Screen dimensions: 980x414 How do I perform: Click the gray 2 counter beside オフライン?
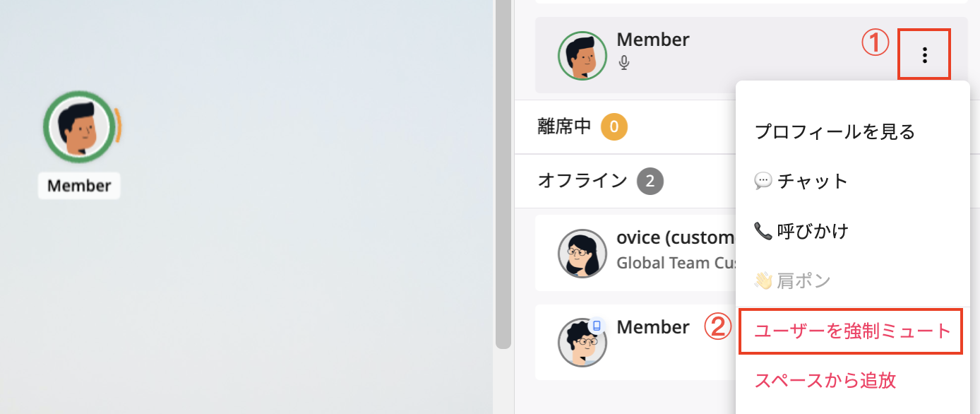650,181
